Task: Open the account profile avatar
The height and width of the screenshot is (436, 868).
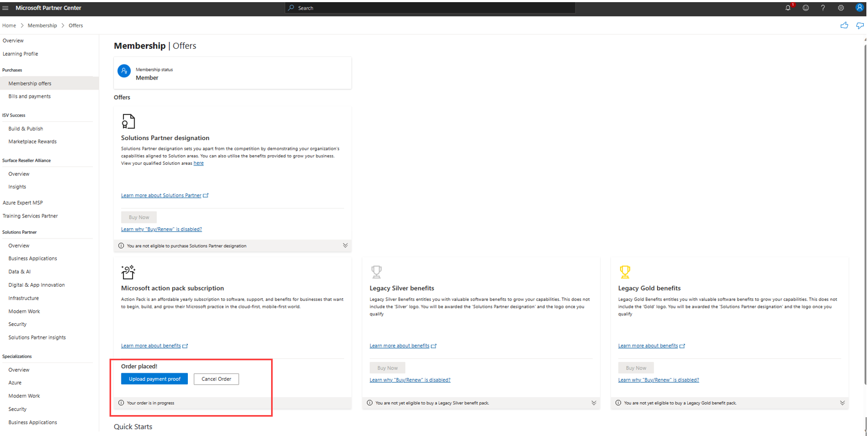Action: coord(859,8)
